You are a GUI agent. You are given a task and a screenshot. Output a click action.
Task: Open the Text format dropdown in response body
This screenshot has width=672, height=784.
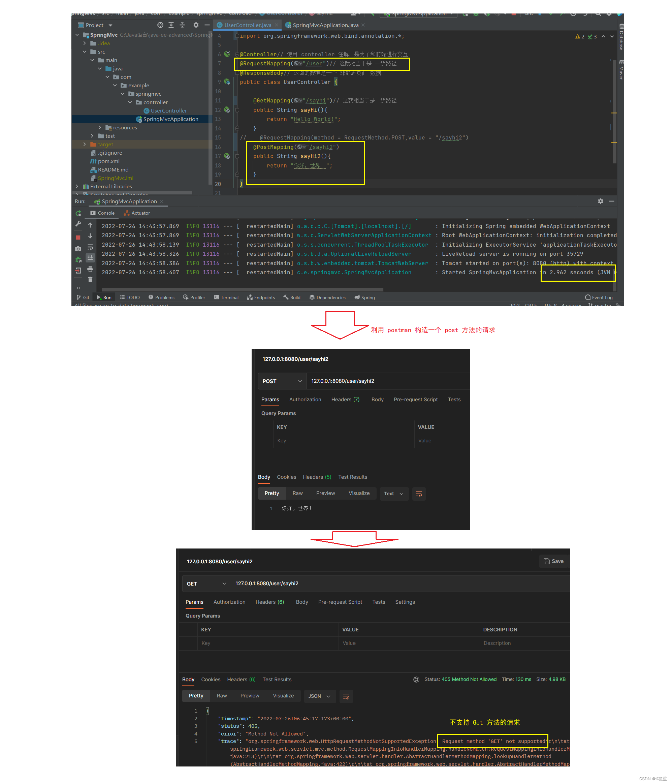393,493
